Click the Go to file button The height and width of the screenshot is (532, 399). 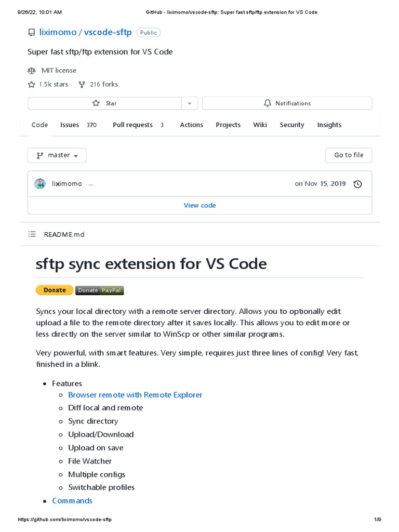point(349,155)
